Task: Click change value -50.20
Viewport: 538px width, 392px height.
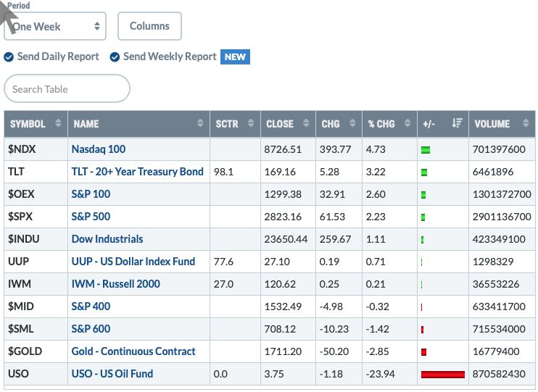Action: click(334, 351)
